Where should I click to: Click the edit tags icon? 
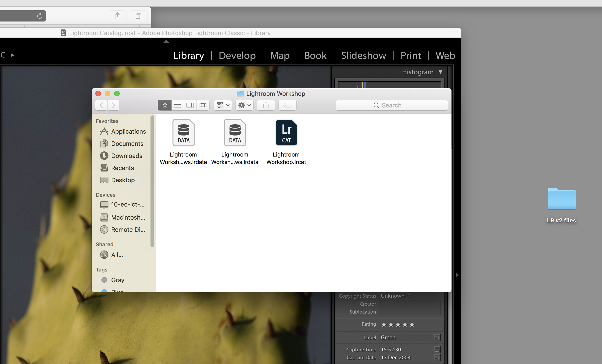(287, 105)
